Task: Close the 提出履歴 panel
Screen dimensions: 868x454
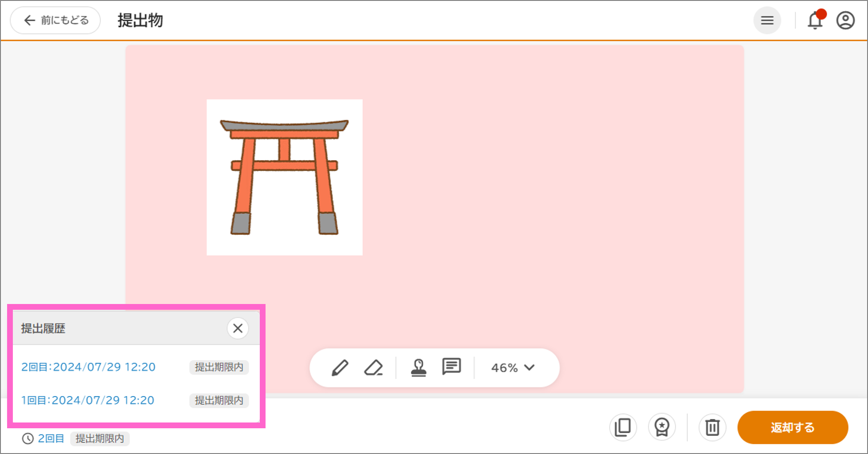Action: coord(238,328)
